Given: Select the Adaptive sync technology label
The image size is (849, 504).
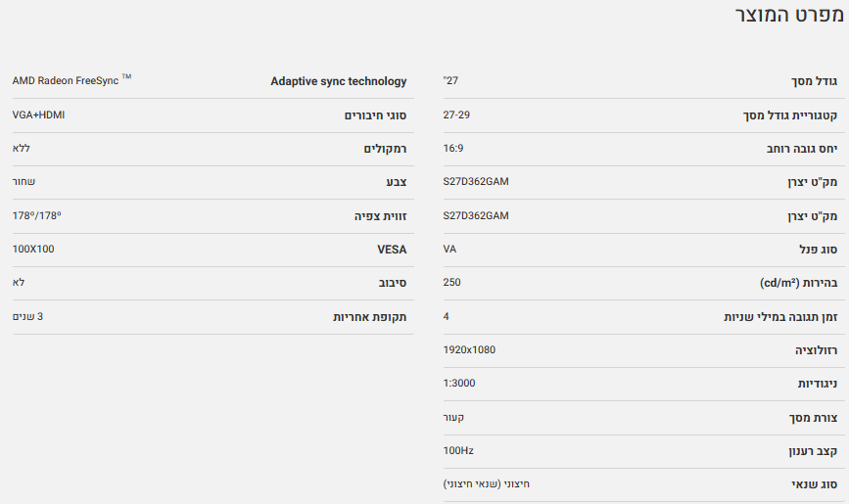Looking at the screenshot, I should pos(338,81).
